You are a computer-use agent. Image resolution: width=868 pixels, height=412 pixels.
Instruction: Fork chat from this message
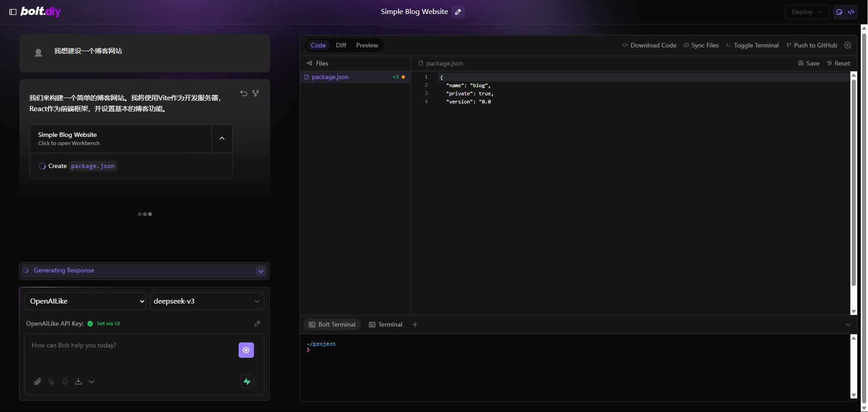[256, 93]
